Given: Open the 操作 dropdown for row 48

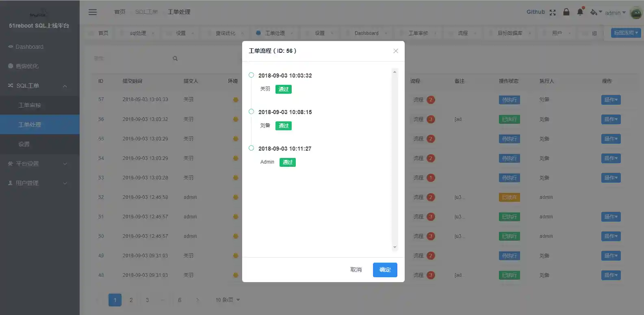Looking at the screenshot, I should pyautogui.click(x=611, y=275).
